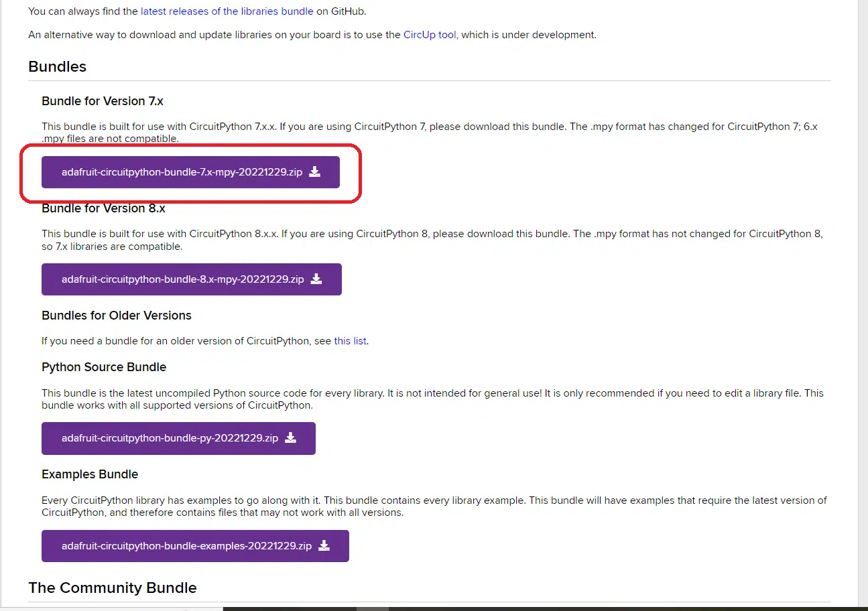Viewport: 868px width, 611px height.
Task: Click the Bundles section heading
Action: coord(58,67)
